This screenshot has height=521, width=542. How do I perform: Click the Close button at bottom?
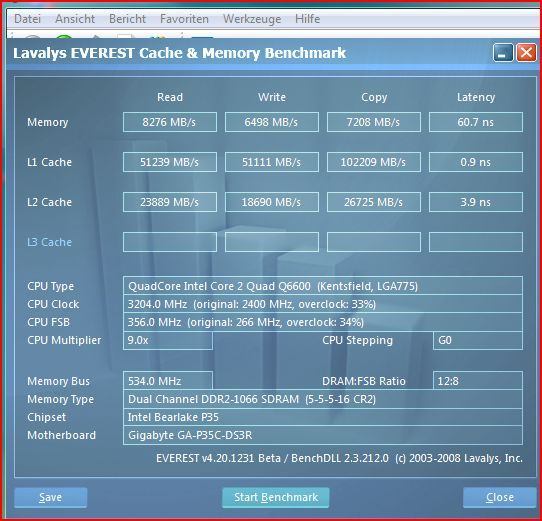point(499,497)
